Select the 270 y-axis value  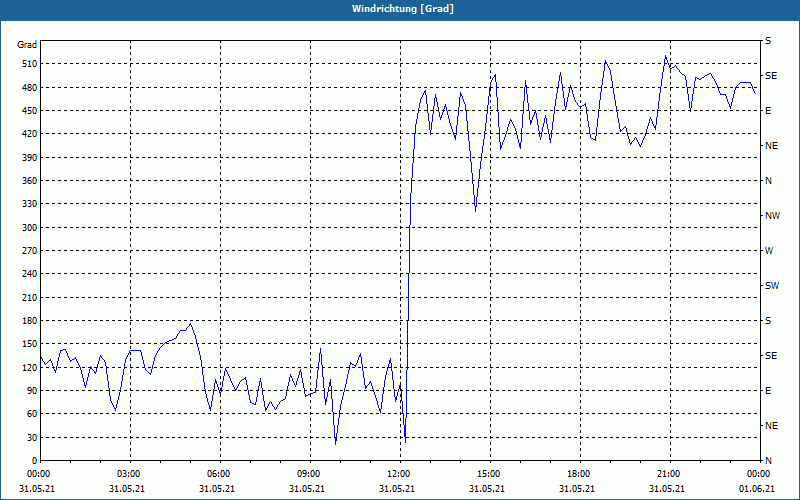(x=29, y=251)
